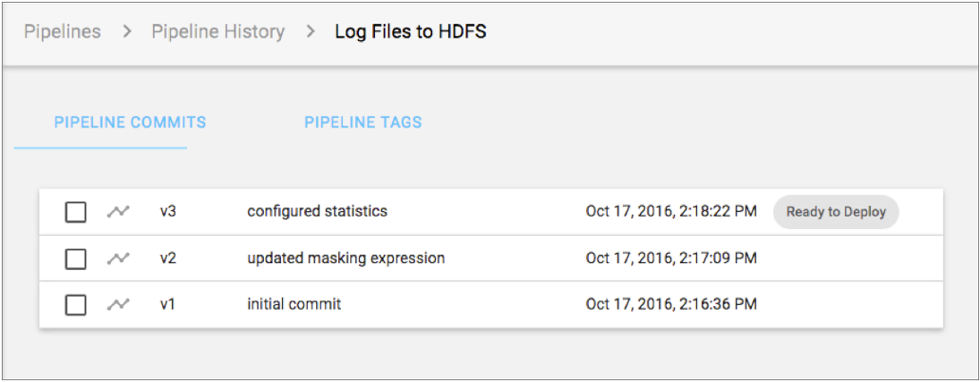Click the Ready to Deploy badge
980x382 pixels.
point(836,212)
